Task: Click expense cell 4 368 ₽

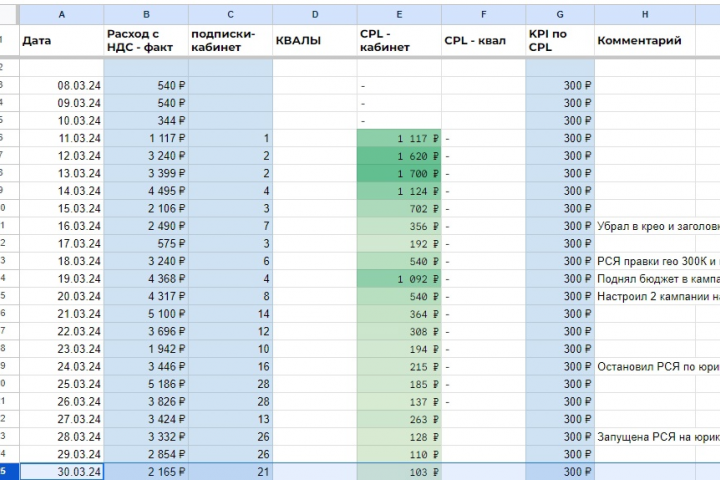Action: [x=146, y=278]
